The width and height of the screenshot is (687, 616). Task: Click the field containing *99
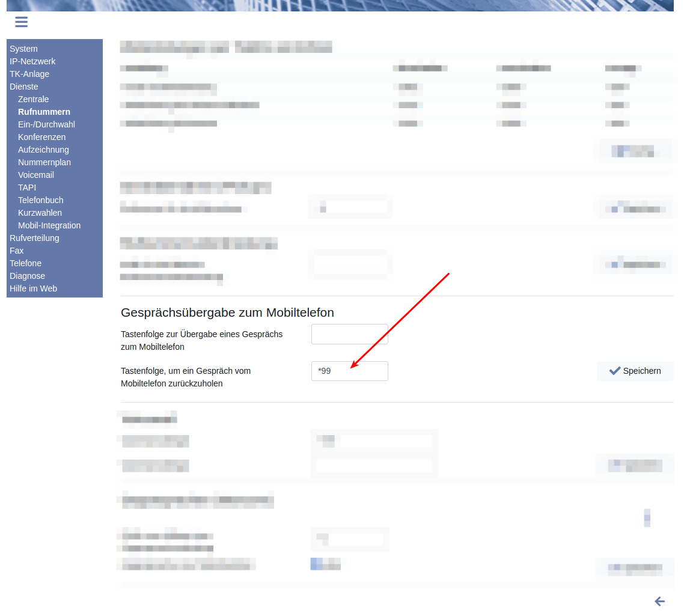pos(349,371)
